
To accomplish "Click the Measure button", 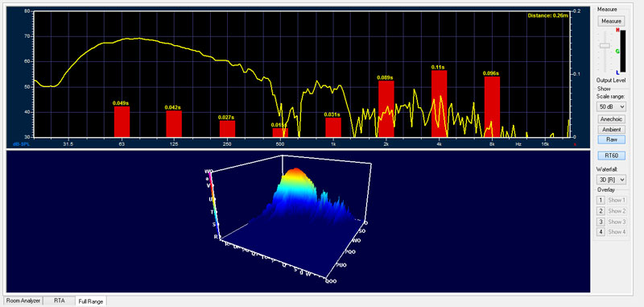I will coord(611,21).
